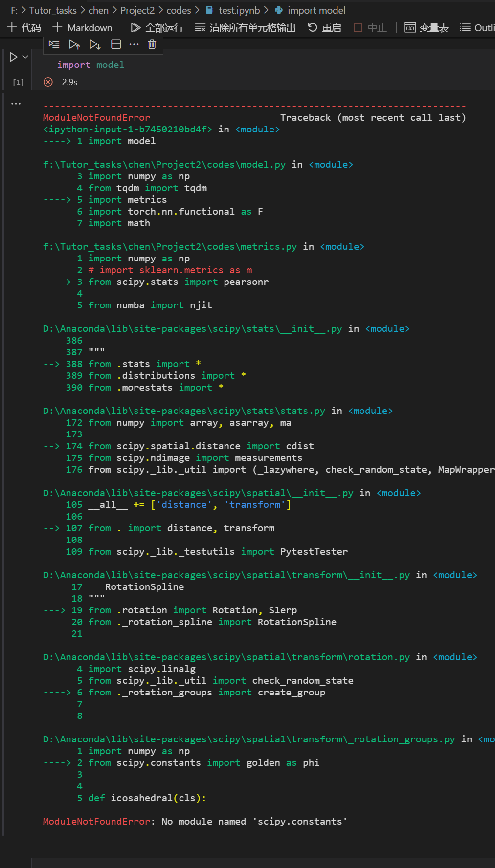Click 'from numba import njit' line
The width and height of the screenshot is (495, 868).
(x=150, y=305)
